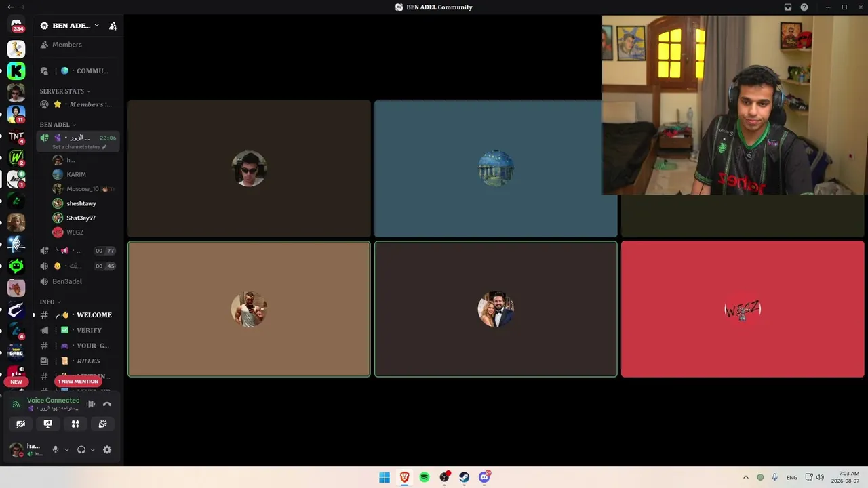868x488 pixels.
Task: Turn on your camera
Action: coord(21,424)
